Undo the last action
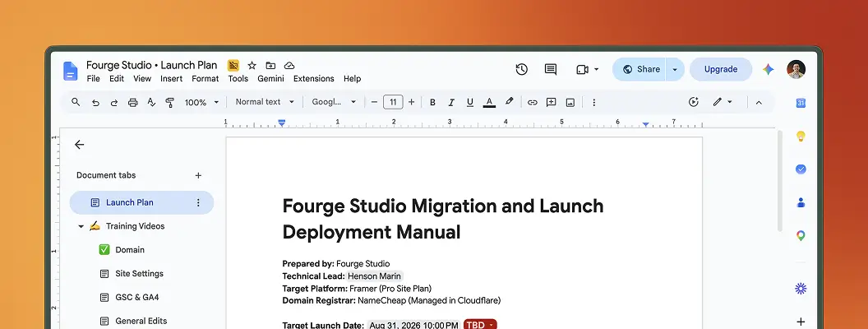The height and width of the screenshot is (329, 868). tap(95, 103)
